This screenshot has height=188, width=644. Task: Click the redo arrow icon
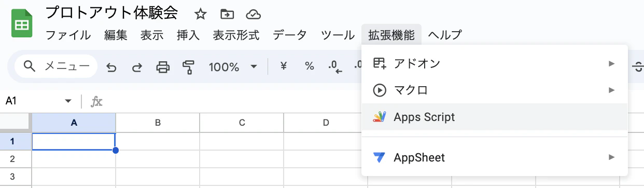137,67
